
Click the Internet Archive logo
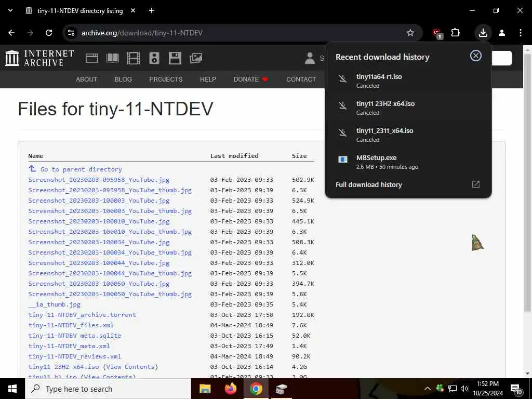39,58
